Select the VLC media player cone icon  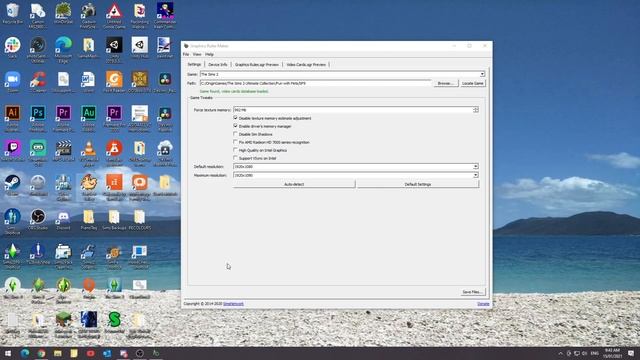[89, 152]
